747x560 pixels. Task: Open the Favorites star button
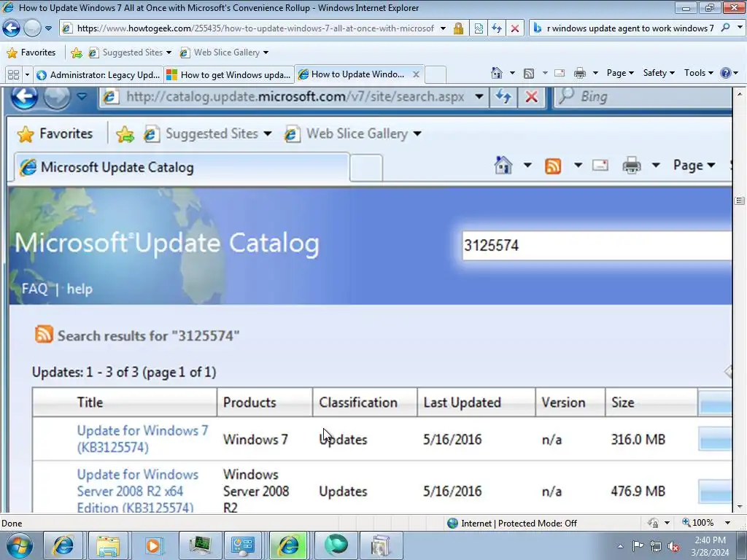click(x=31, y=52)
